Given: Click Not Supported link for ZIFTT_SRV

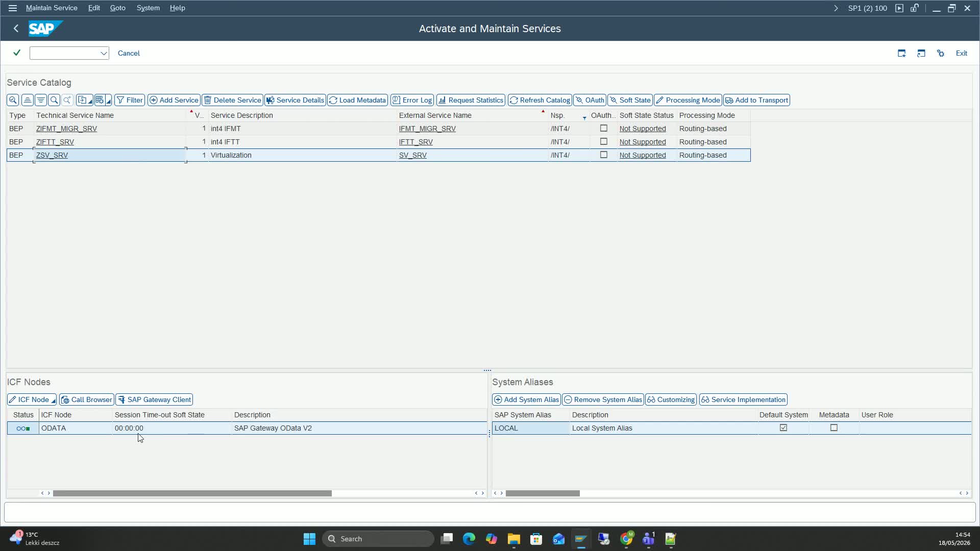Looking at the screenshot, I should [x=643, y=142].
